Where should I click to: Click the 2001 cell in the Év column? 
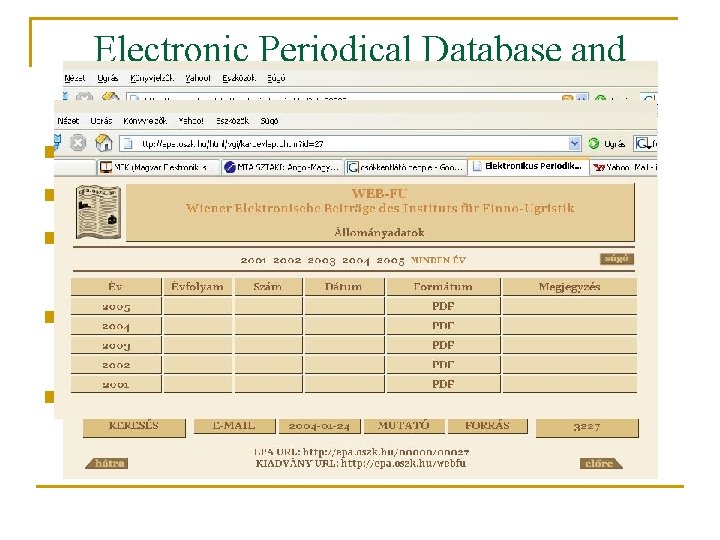[x=116, y=384]
